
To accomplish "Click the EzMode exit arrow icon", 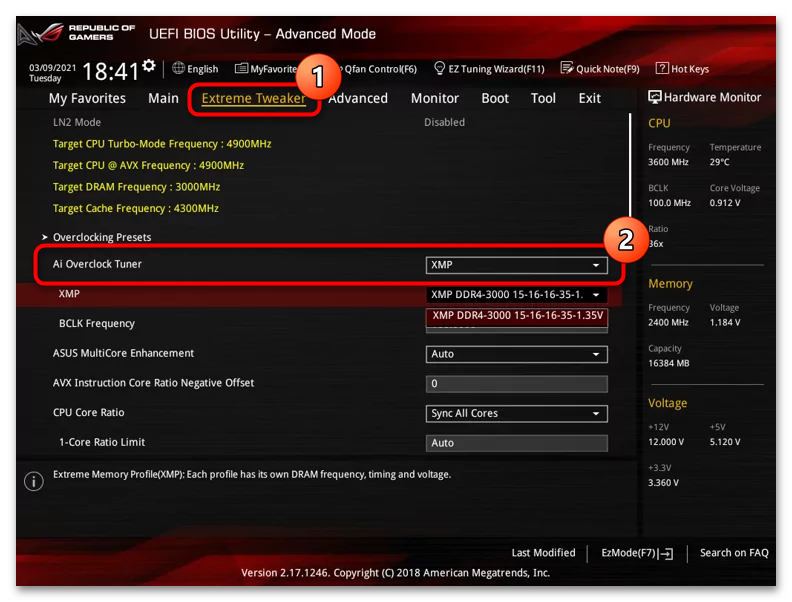I will pyautogui.click(x=667, y=554).
